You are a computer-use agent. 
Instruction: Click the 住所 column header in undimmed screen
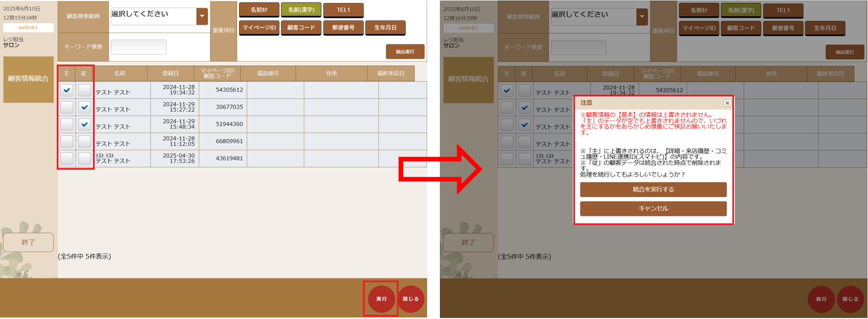(332, 73)
